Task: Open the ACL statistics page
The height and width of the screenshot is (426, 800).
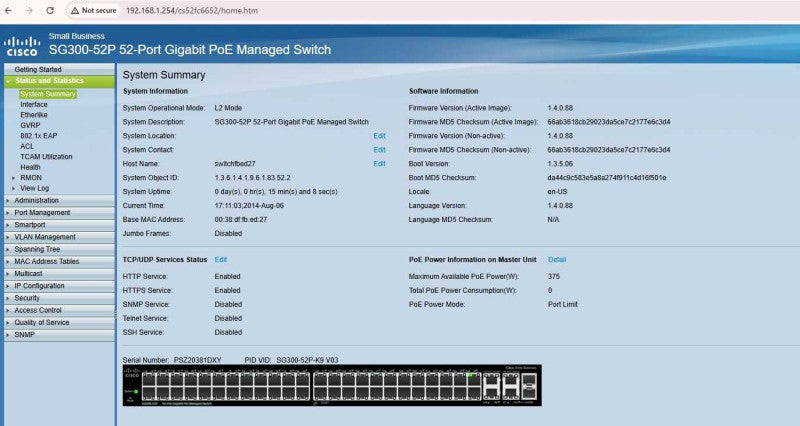Action: click(27, 146)
